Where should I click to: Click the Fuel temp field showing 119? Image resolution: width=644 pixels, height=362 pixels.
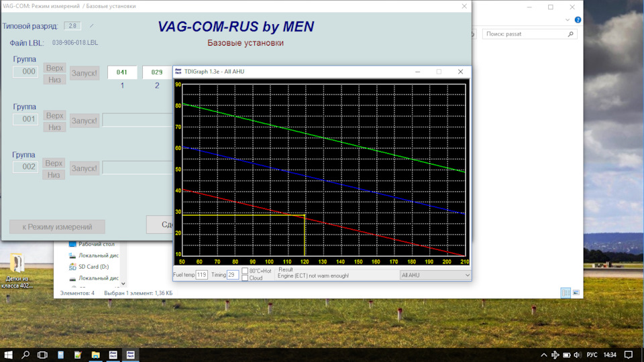point(201,275)
